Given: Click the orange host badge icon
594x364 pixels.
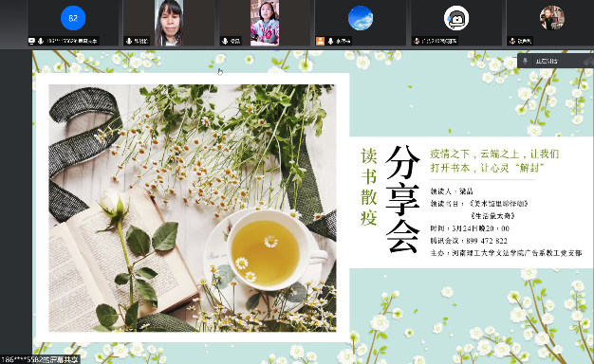Looking at the screenshot, I should [x=320, y=41].
